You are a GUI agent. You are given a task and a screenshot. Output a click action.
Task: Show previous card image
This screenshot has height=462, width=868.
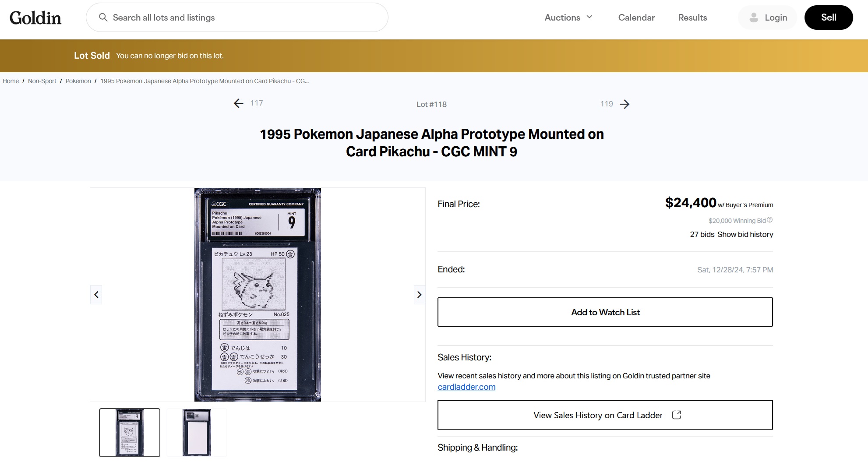point(96,295)
